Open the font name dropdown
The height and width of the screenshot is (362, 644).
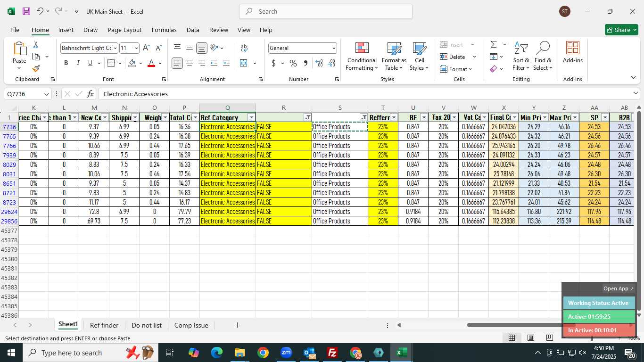(115, 48)
